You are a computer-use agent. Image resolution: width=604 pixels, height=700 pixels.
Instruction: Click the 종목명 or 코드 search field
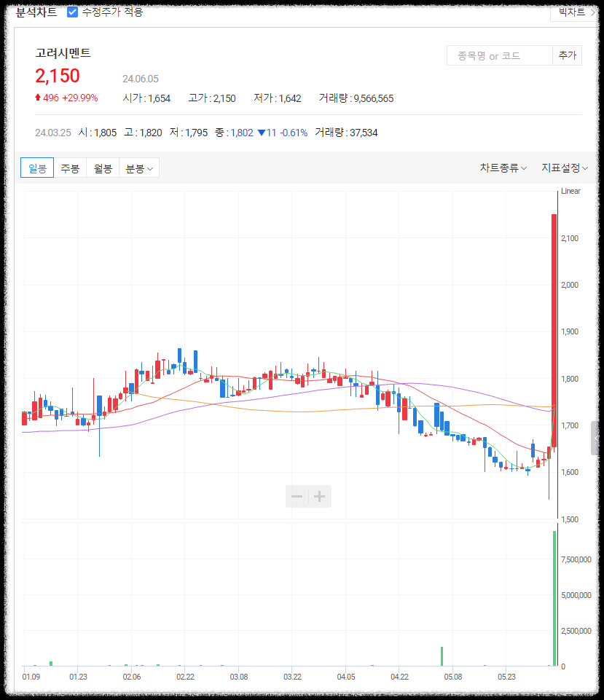tap(500, 56)
